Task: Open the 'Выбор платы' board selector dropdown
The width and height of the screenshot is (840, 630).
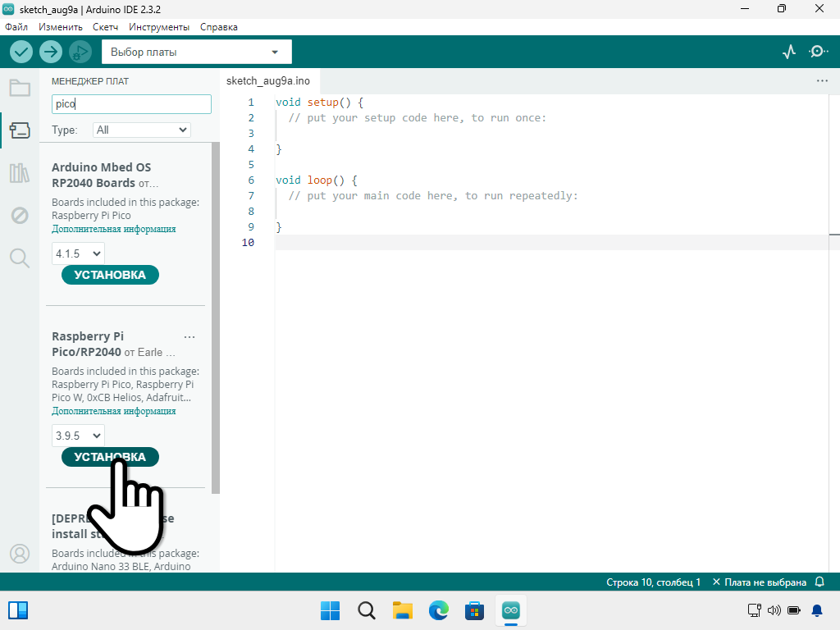Action: point(197,52)
